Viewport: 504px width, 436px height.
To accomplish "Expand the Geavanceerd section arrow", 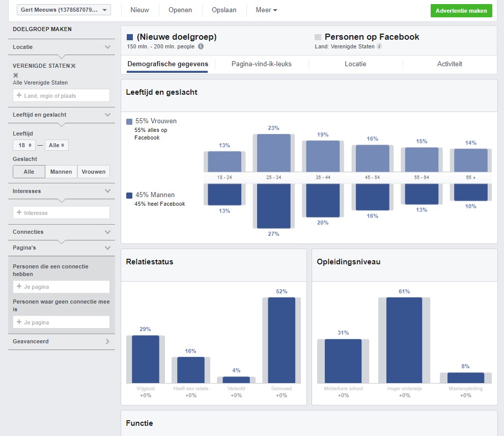I will [108, 341].
